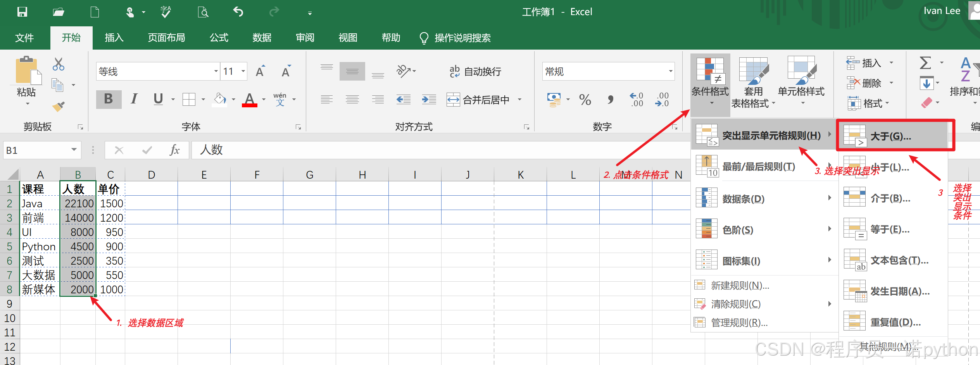Screen dimensions: 980x365
Task: Click the Undo arrow icon
Action: 238,12
